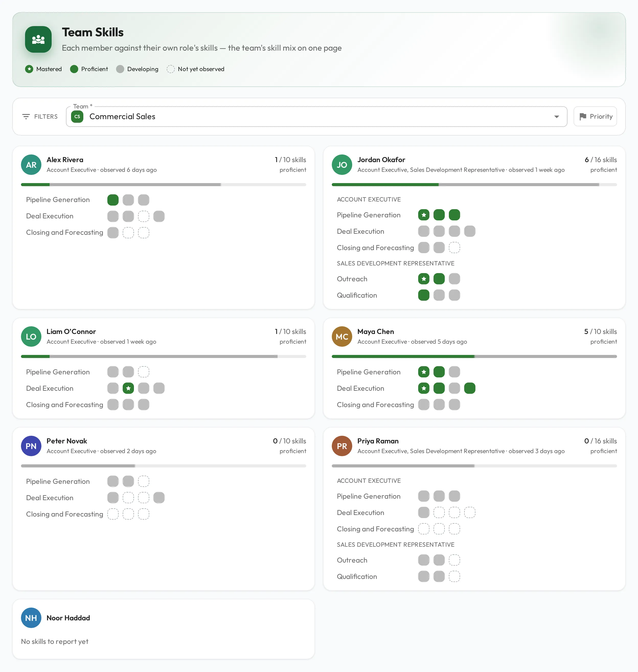Click the Team Skills people icon
The width and height of the screenshot is (638, 672).
pos(38,39)
